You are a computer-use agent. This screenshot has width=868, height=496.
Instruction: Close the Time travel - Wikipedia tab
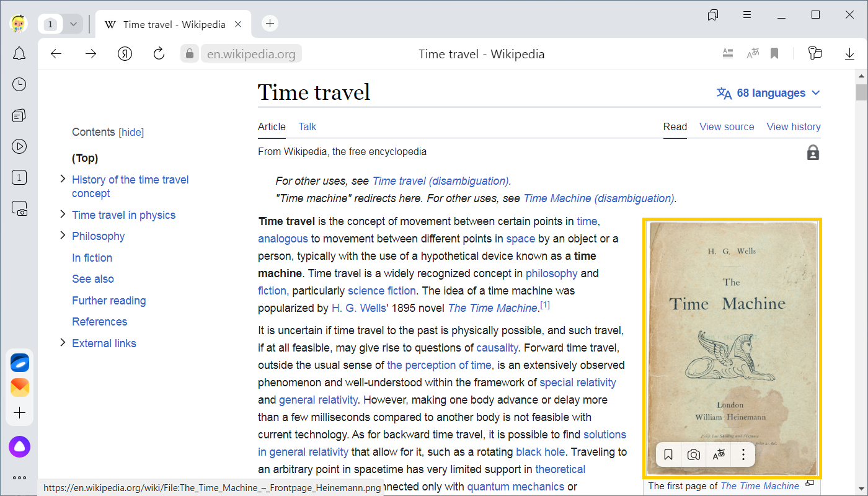[238, 25]
